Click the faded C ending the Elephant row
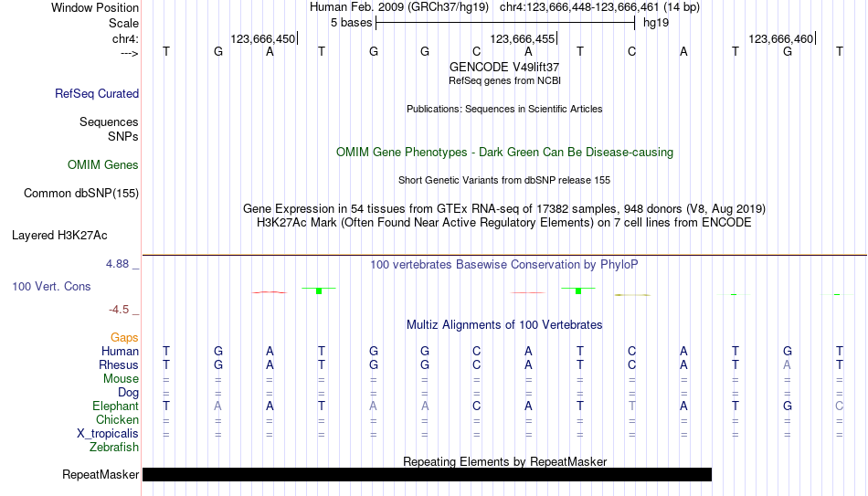This screenshot has width=868, height=496. click(839, 406)
